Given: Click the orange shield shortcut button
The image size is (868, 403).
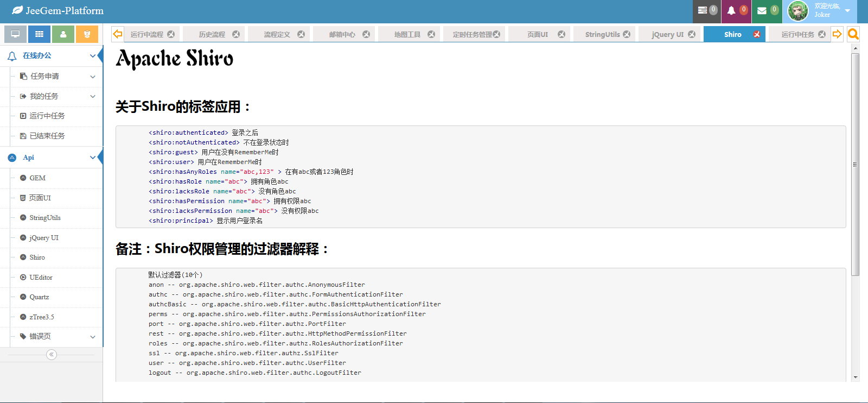Looking at the screenshot, I should coord(87,34).
